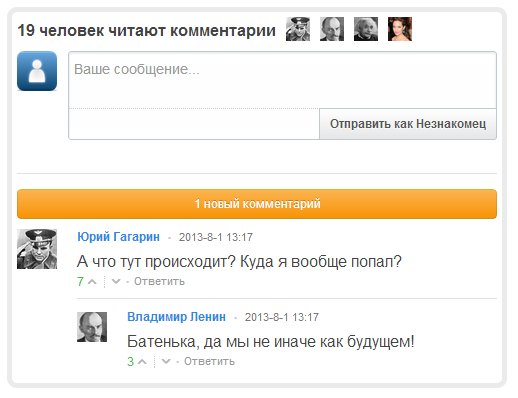Open the Einstein reader avatar in header
518x398 pixels.
point(366,29)
